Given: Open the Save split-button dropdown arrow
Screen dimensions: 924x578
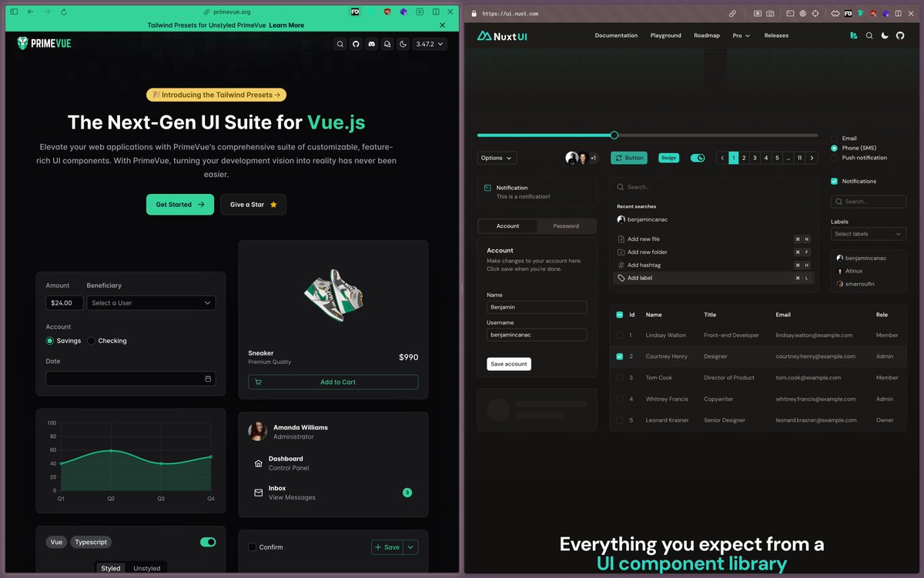Looking at the screenshot, I should (411, 547).
